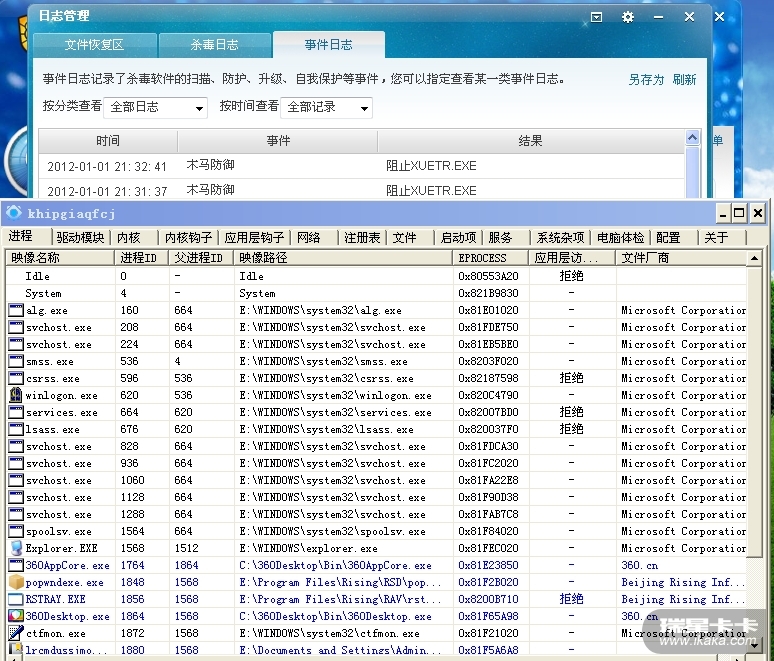Screen dimensions: 774x661
Task: Select the 事件日志 tab
Action: [x=329, y=45]
